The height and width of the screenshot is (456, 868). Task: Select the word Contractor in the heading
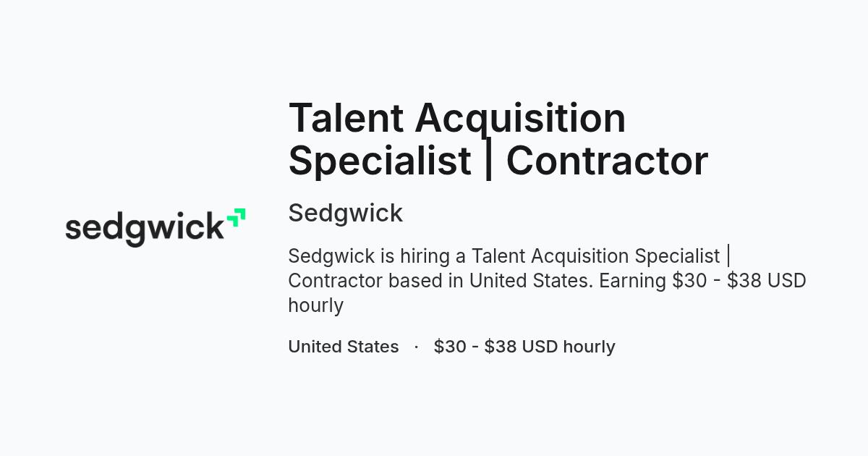coord(607,160)
